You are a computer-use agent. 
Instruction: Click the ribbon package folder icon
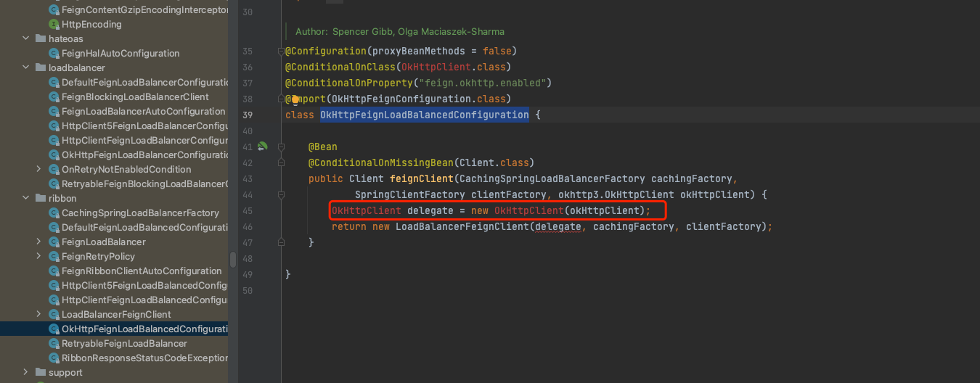40,199
